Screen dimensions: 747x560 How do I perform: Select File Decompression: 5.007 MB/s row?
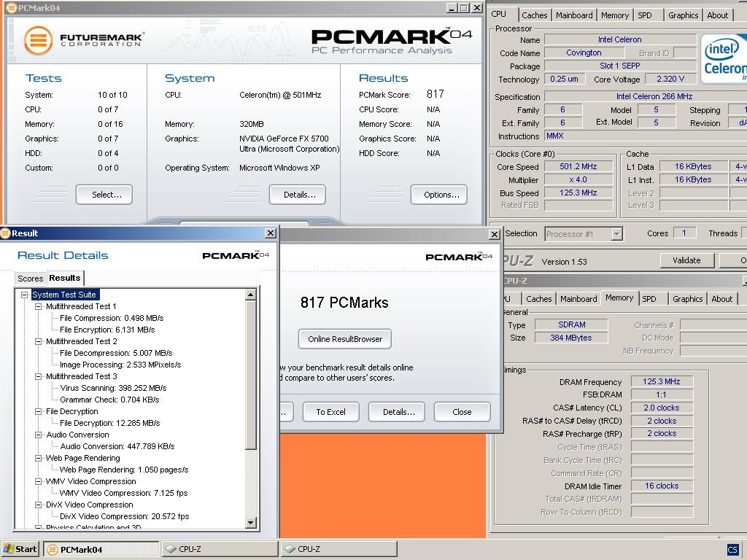tap(116, 353)
